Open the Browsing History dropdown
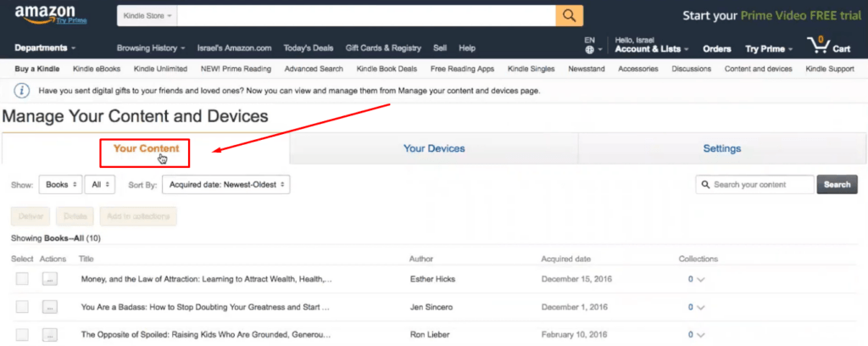 (x=151, y=48)
